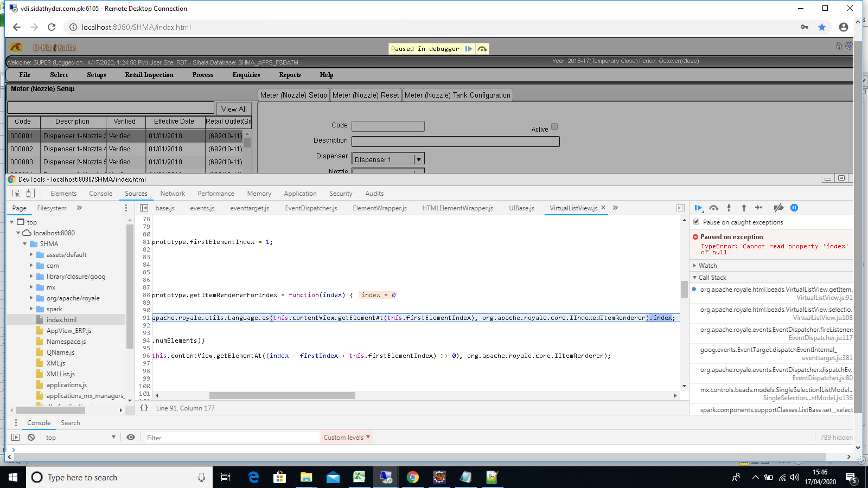Toggle the Pause on caught exceptions checkbox
This screenshot has width=868, height=488.
(696, 222)
